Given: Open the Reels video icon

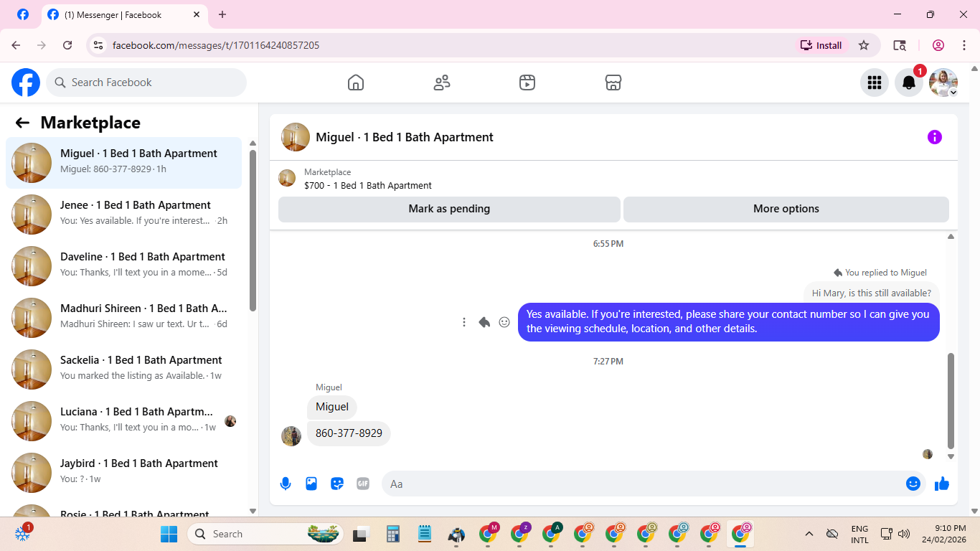Looking at the screenshot, I should click(x=527, y=83).
